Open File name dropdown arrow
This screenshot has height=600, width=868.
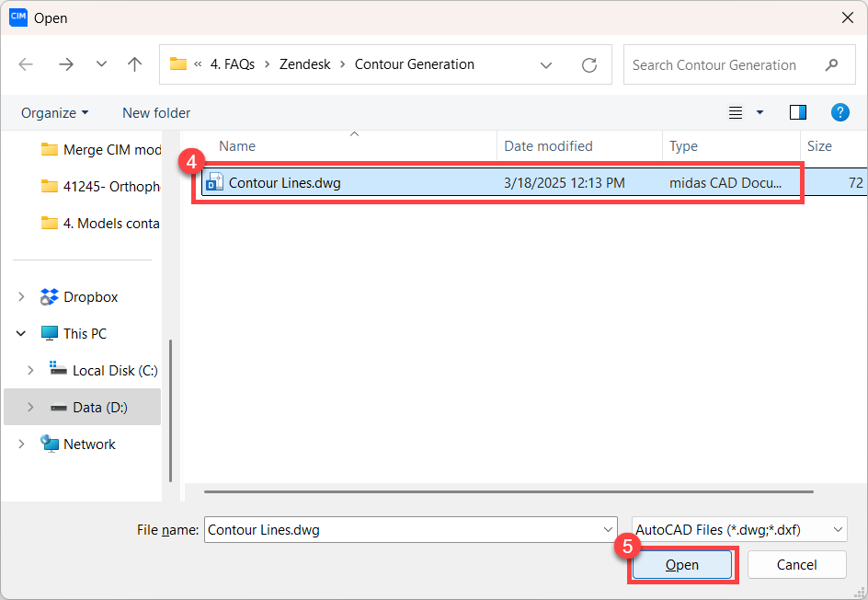click(x=608, y=530)
